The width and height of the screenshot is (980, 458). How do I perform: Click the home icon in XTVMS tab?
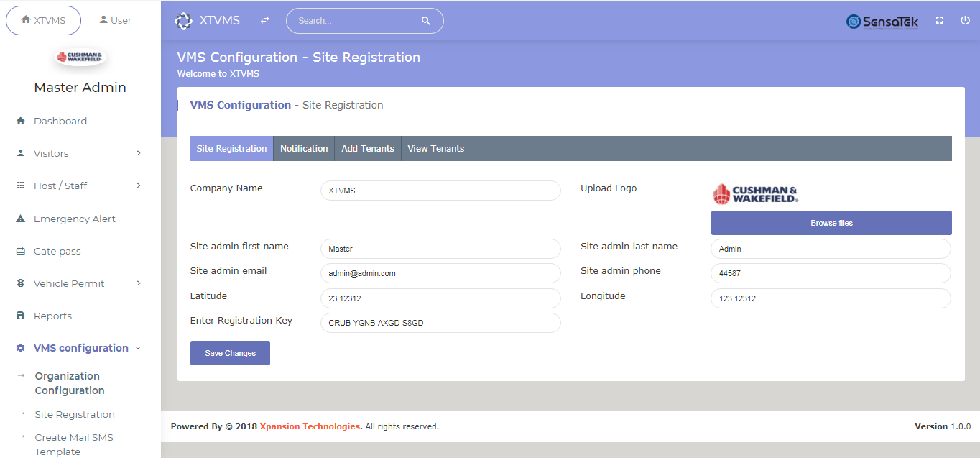click(26, 20)
